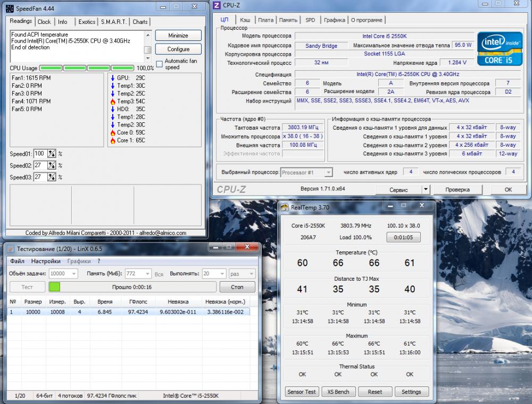Click the Configure button in SpeedFan
532x404 pixels.
coord(178,49)
